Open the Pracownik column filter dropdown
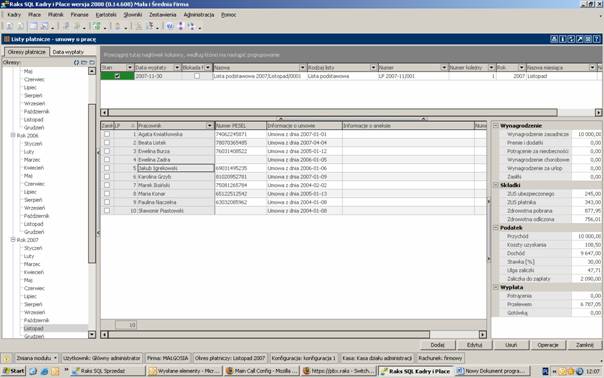This screenshot has width=604, height=378. click(210, 126)
